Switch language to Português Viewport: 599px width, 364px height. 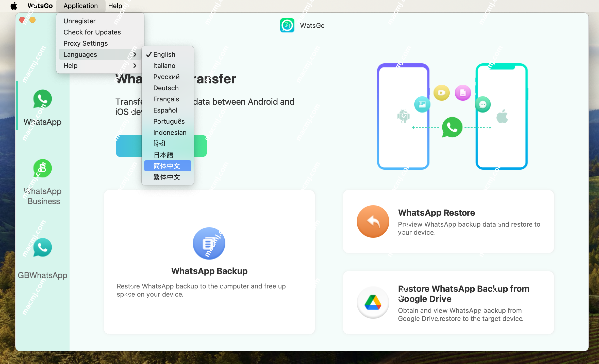[168, 121]
